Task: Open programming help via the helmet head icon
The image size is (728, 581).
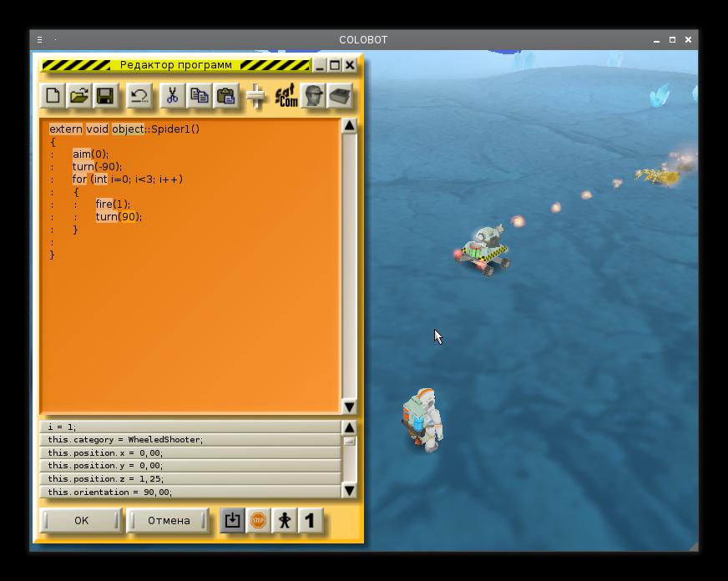Action: coord(313,96)
